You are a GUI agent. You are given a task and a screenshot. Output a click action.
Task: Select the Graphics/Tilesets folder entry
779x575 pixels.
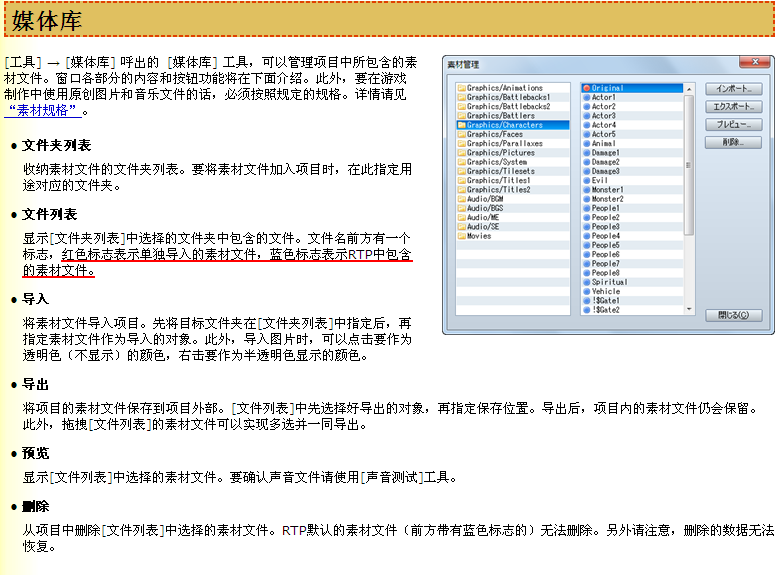(x=513, y=171)
